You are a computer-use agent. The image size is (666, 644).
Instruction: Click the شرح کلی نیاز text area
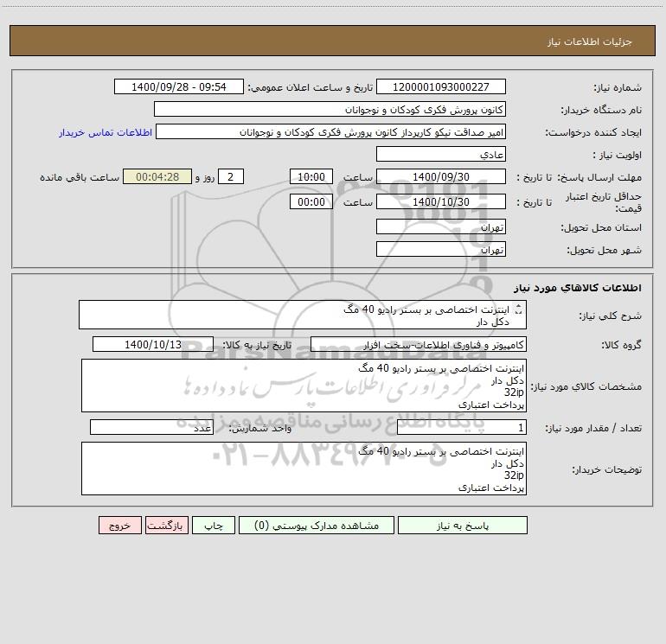coord(303,315)
